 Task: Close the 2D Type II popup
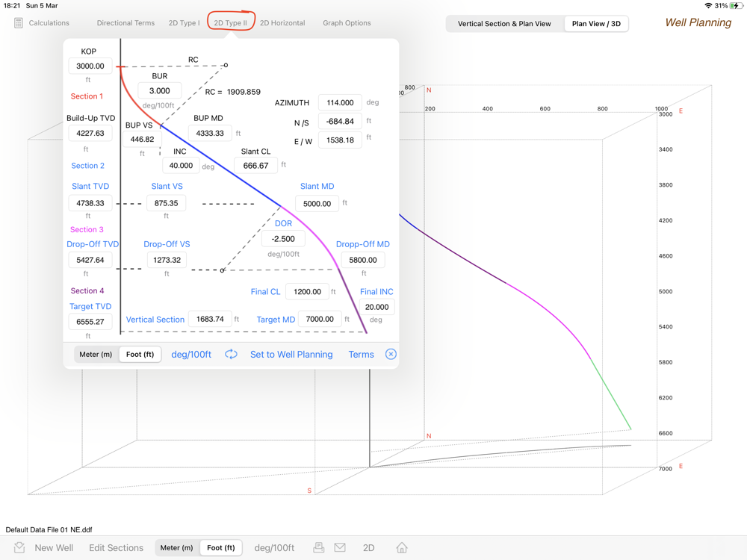(x=391, y=354)
